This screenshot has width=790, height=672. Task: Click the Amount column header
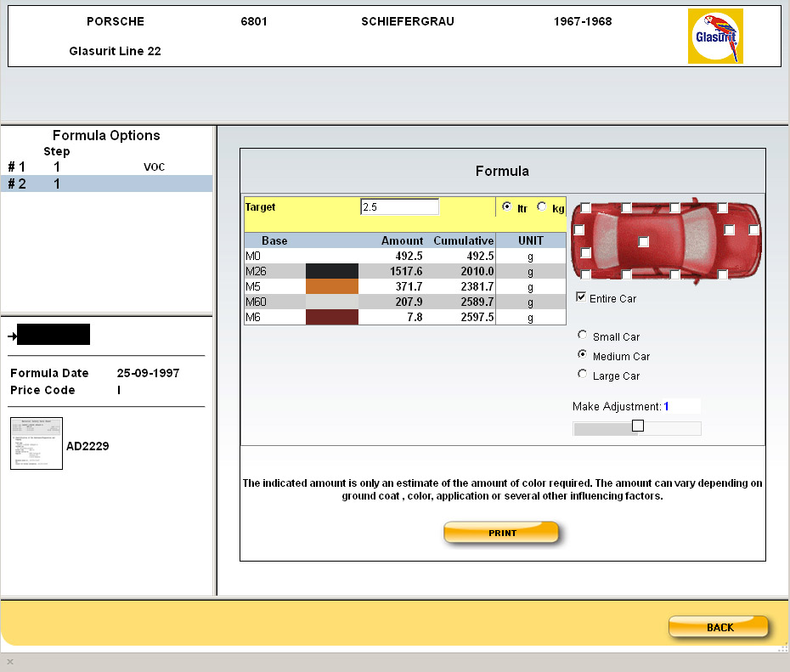point(402,240)
